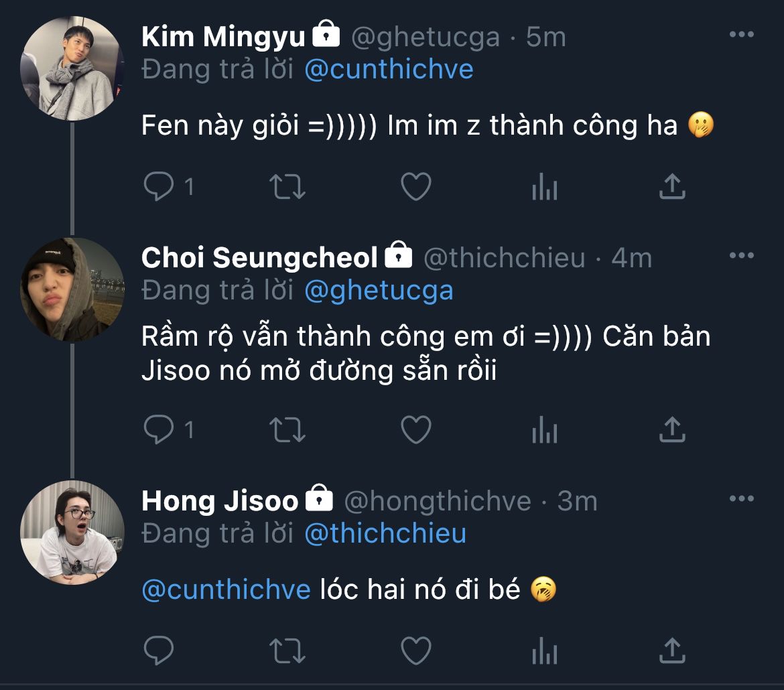Share Kim Mingyu's tweet
Image resolution: width=784 pixels, height=690 pixels.
point(671,188)
